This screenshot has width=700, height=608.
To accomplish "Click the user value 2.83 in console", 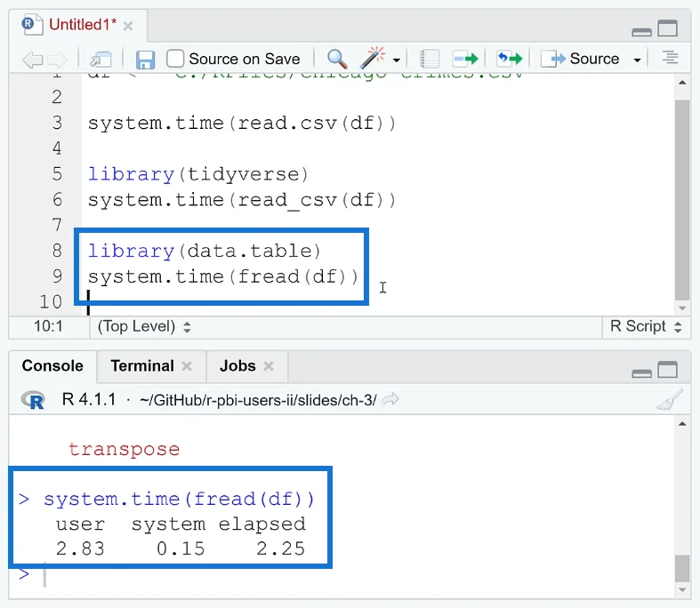I will point(80,549).
